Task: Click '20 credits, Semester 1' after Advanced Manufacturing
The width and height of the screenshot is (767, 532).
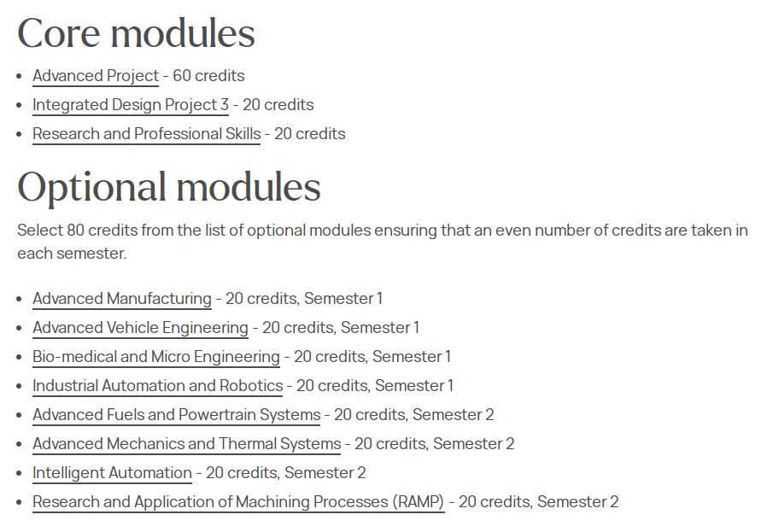Action: click(x=304, y=298)
